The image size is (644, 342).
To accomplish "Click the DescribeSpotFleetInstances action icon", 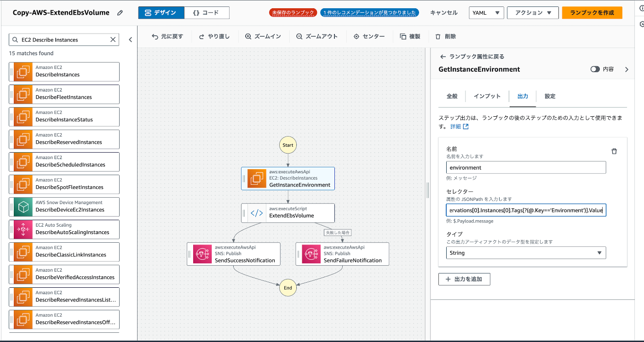I will (x=23, y=184).
